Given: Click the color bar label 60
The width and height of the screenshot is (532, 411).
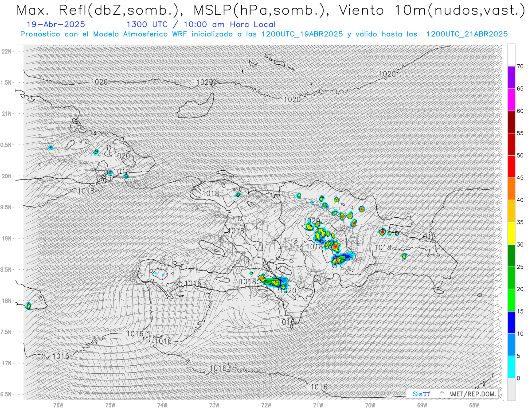Looking at the screenshot, I should point(520,111).
